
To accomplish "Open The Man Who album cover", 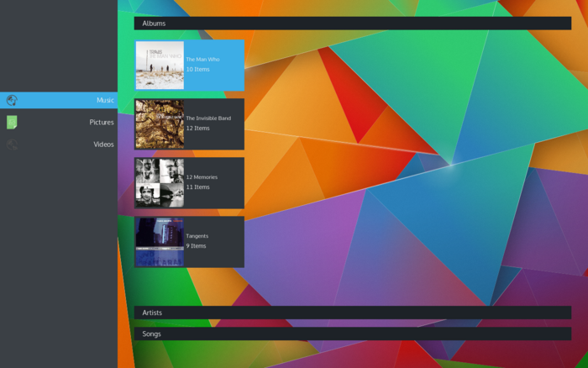I will [160, 66].
